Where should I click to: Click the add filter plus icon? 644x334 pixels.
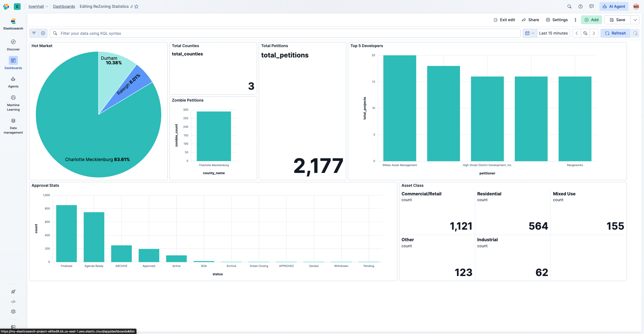tap(43, 33)
